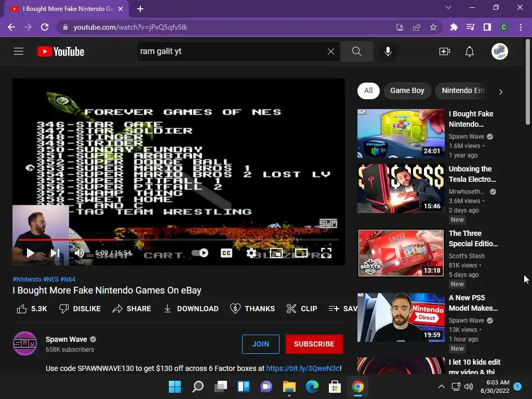
Task: Open media controls in Chrome toolbar
Action: [x=471, y=27]
